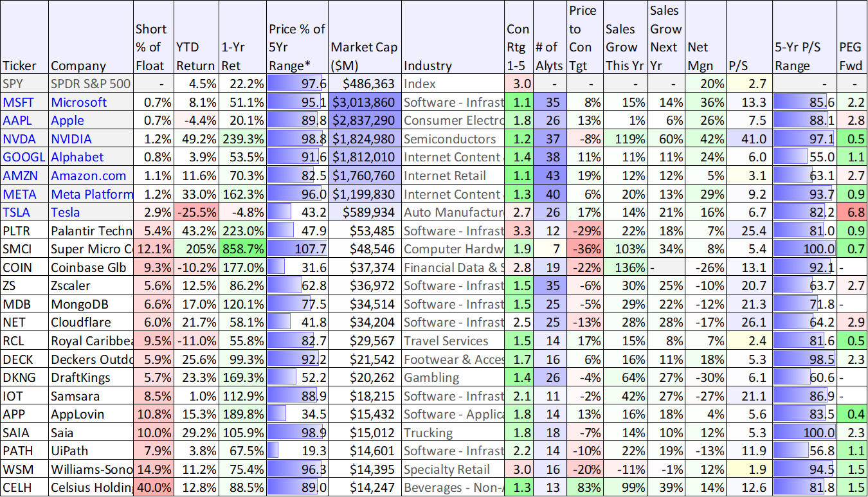
Task: Click Celsius' 40.0% short float cell
Action: pyautogui.click(x=153, y=487)
